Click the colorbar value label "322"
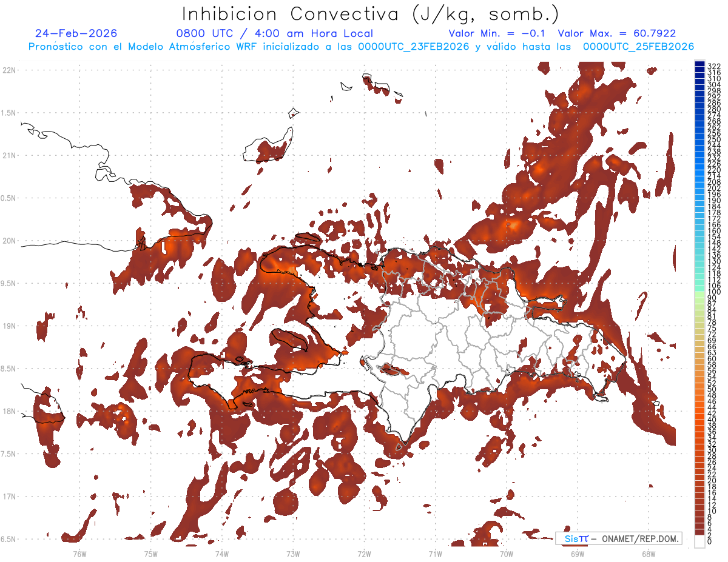 (714, 66)
